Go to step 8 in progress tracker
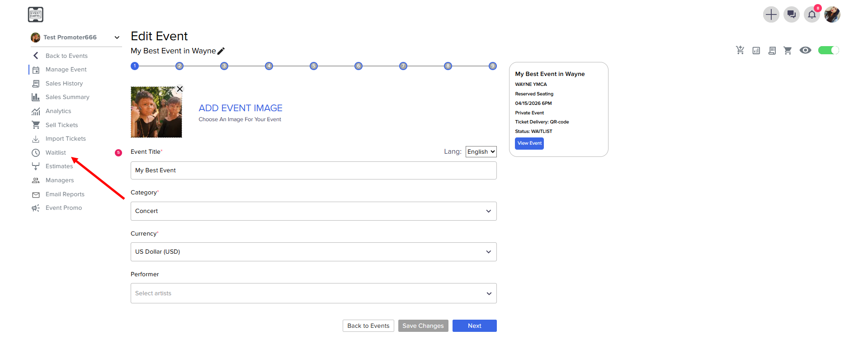Screen dimensions: 868x340 tap(448, 66)
